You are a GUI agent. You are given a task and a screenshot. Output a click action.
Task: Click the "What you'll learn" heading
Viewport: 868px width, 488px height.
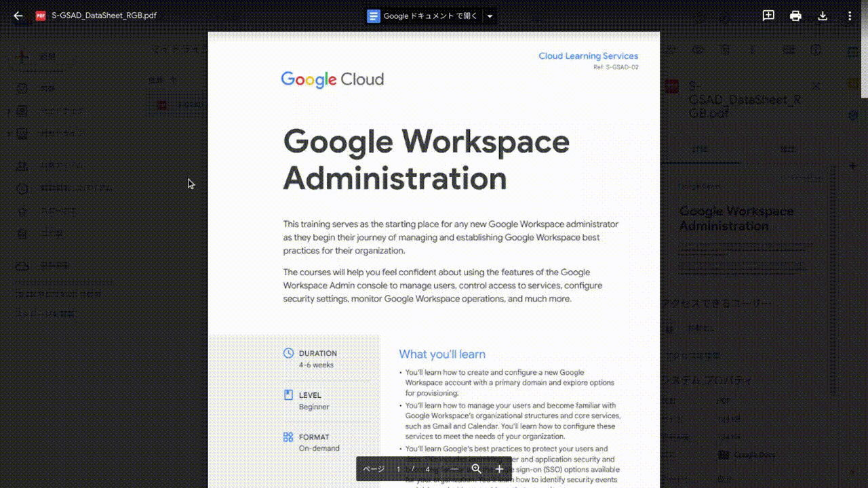point(442,354)
